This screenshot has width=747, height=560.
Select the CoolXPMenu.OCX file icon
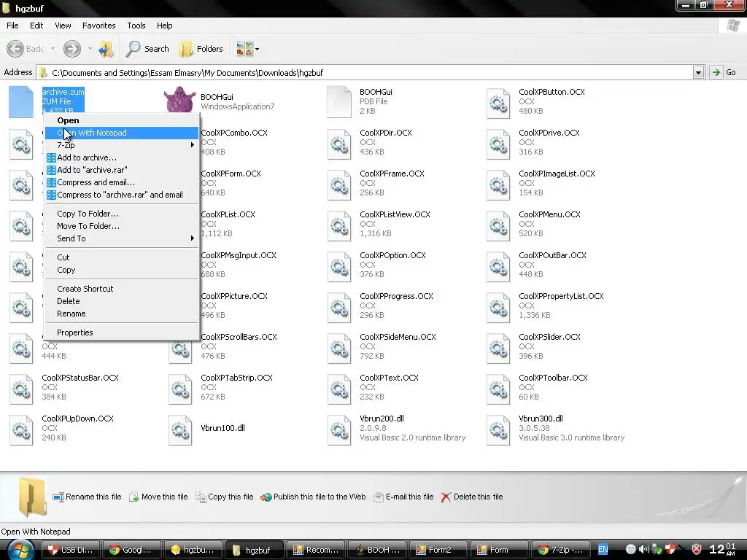[x=498, y=225]
